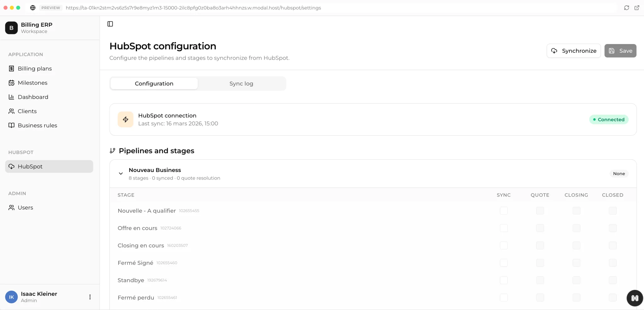The height and width of the screenshot is (310, 644).
Task: Collapse the Nouveau Business pipeline chevron
Action: click(121, 174)
